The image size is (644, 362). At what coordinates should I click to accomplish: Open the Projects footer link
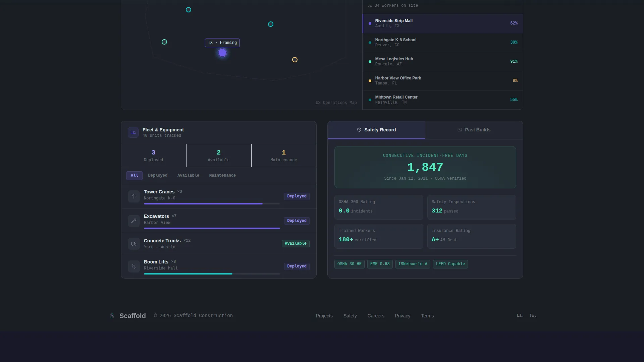[324, 316]
